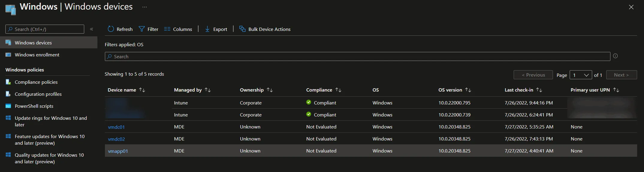644x172 pixels.
Task: Click the Configuration profiles icon
Action: tap(8, 94)
